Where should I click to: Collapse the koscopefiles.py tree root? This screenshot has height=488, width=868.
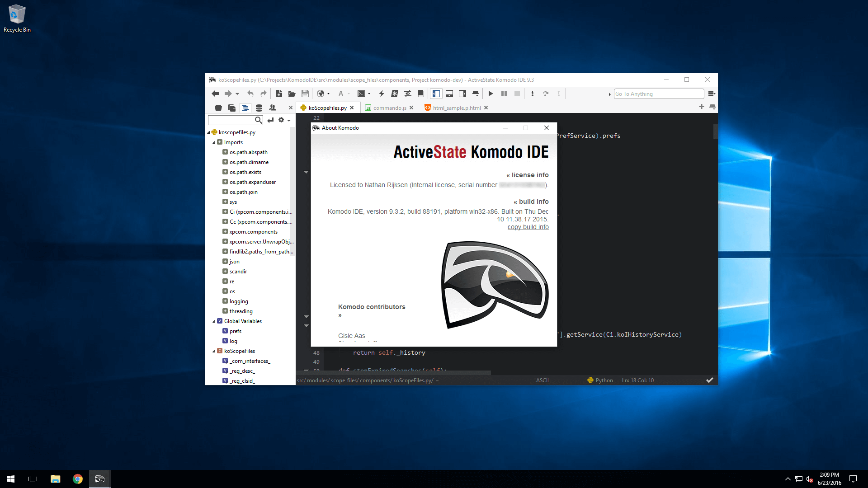point(208,132)
